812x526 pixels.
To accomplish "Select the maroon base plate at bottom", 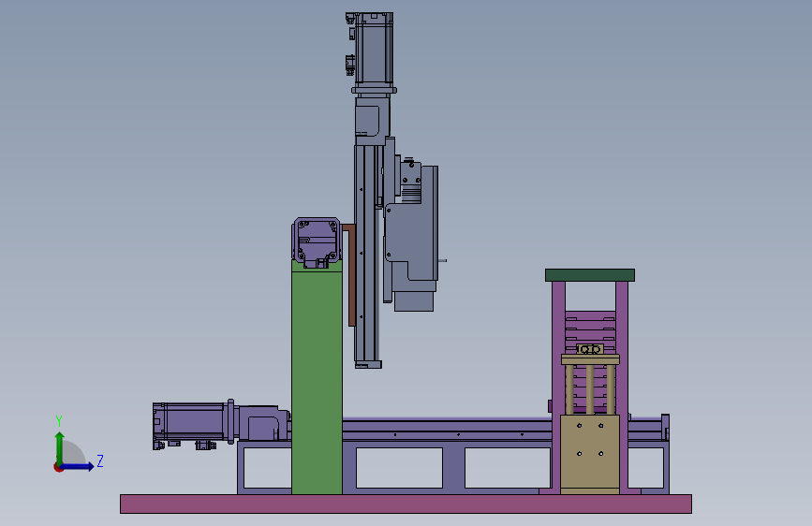I will coord(406,504).
